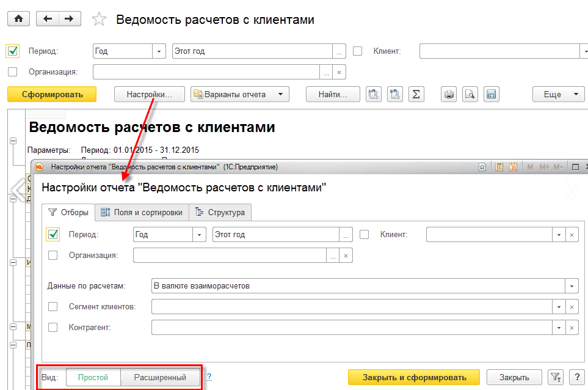The width and height of the screenshot is (588, 390).
Task: Open the calculator icon in dialog title bar
Action: [x=499, y=166]
